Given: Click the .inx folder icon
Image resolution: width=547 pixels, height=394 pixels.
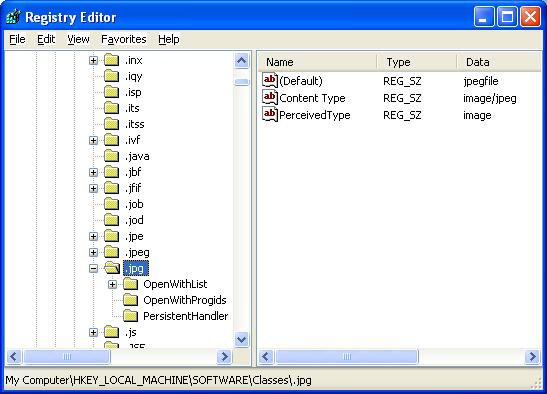Looking at the screenshot, I should 111,60.
